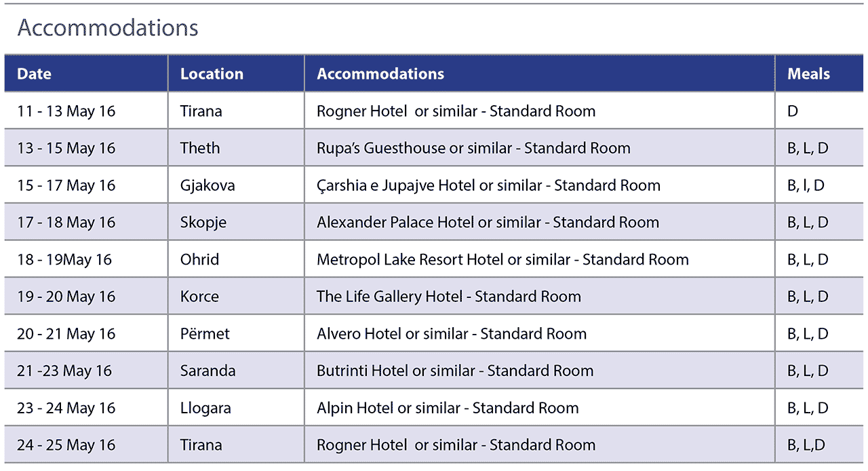Select Rupa's Guesthouse accommodation entry

click(473, 149)
